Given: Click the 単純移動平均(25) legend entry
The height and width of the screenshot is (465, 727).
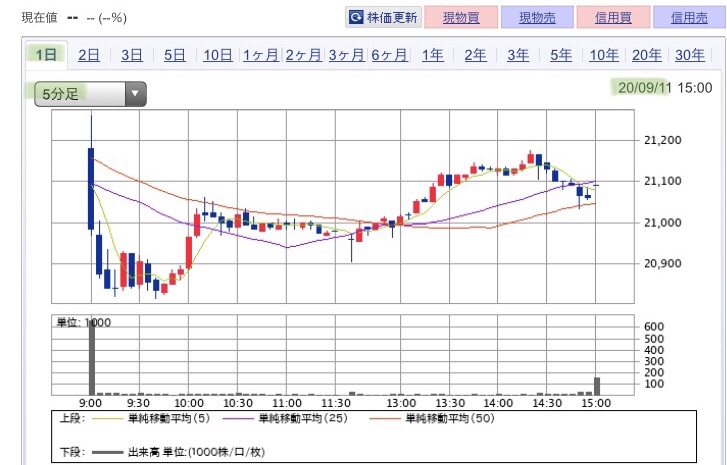Looking at the screenshot, I should point(285,419).
